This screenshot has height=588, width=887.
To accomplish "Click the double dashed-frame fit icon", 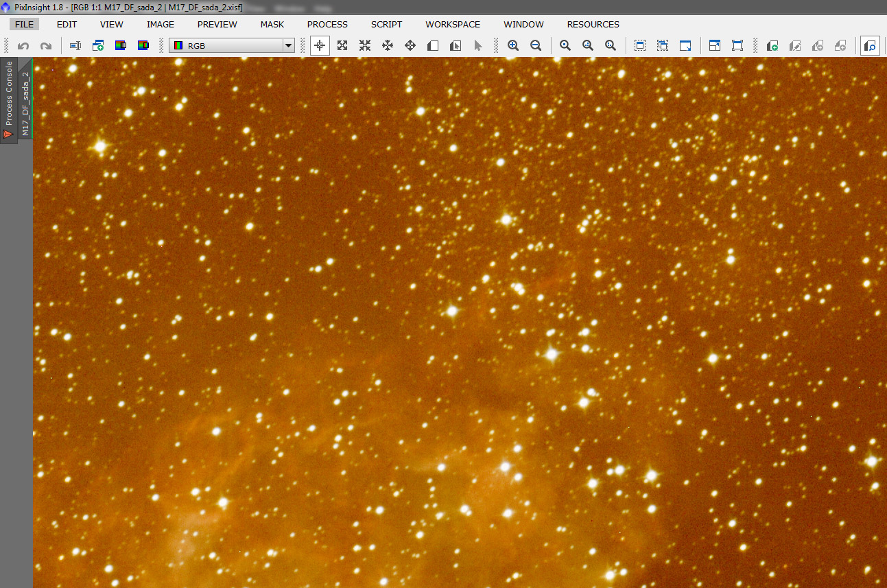I will (663, 46).
